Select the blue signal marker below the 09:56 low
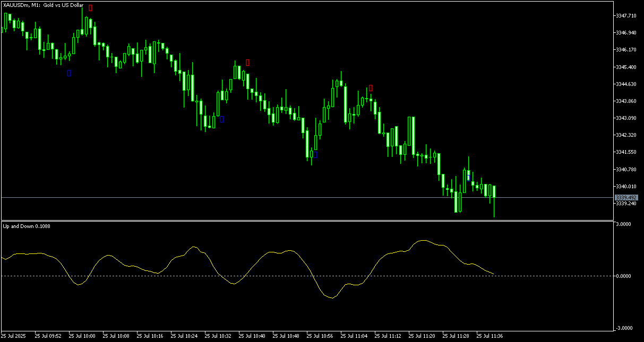 [69, 73]
